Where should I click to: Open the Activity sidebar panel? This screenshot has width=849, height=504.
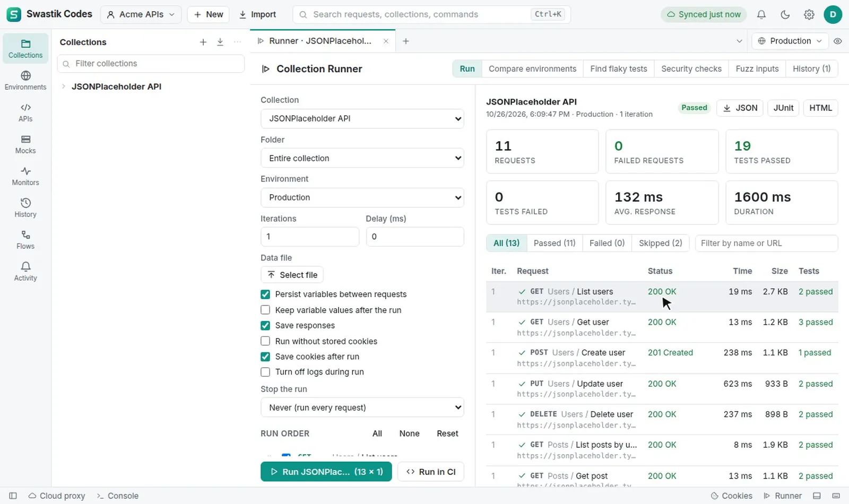click(x=25, y=272)
